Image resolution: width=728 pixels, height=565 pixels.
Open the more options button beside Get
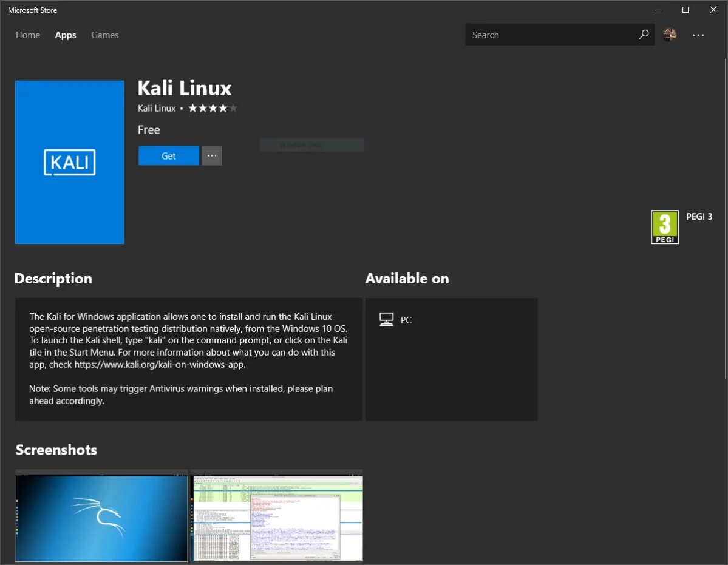click(x=212, y=156)
